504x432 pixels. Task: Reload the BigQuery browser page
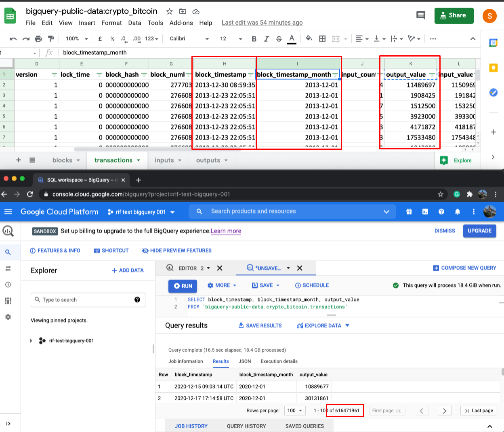tap(30, 194)
